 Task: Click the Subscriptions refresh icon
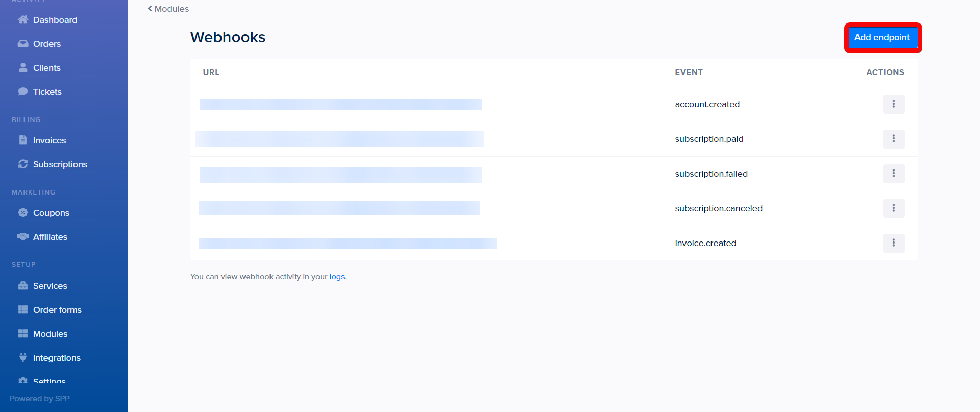[x=23, y=164]
